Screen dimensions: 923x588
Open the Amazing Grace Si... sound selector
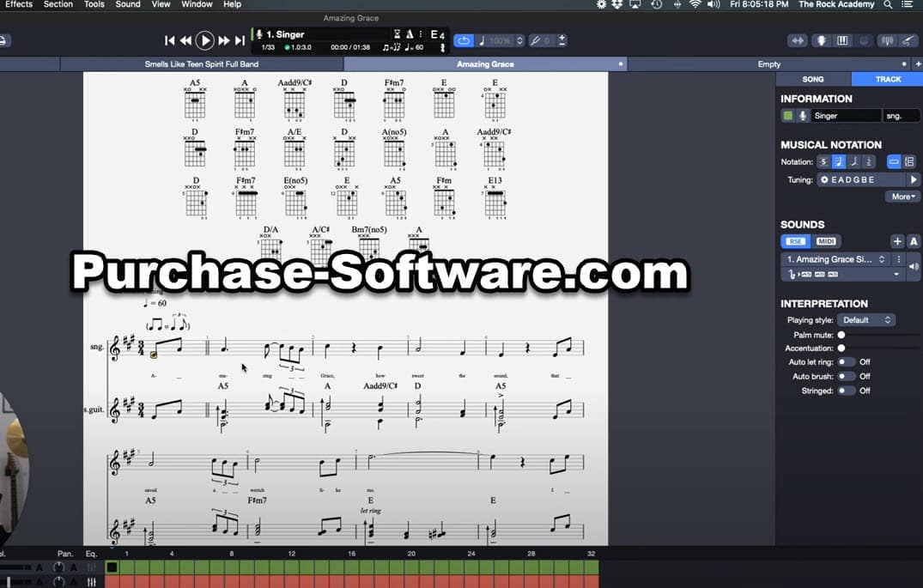point(836,259)
